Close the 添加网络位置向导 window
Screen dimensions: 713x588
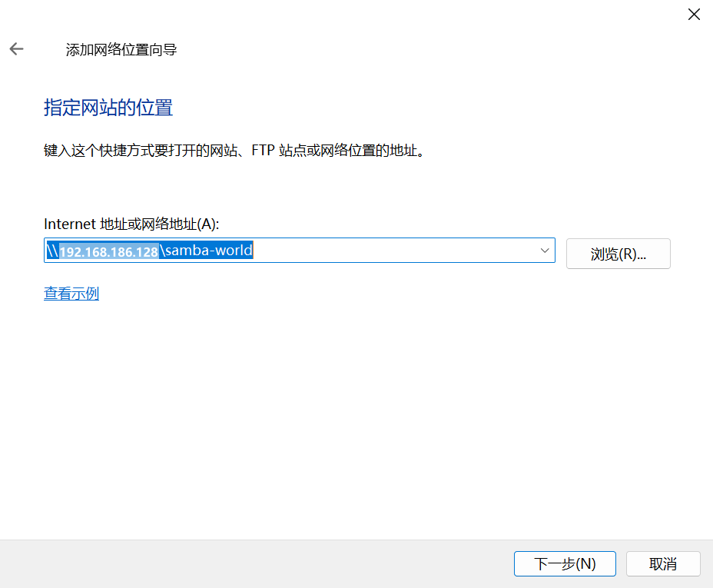(x=694, y=14)
